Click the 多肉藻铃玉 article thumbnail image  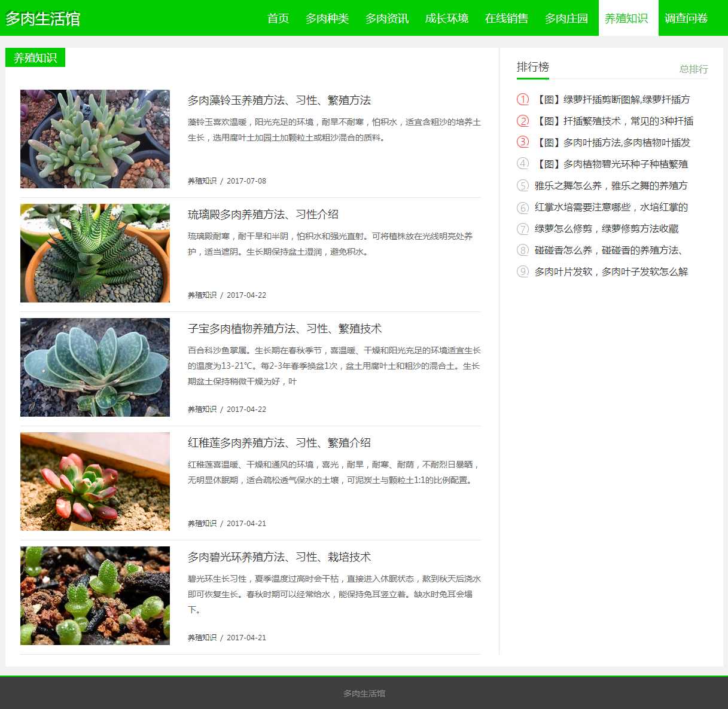click(x=95, y=139)
